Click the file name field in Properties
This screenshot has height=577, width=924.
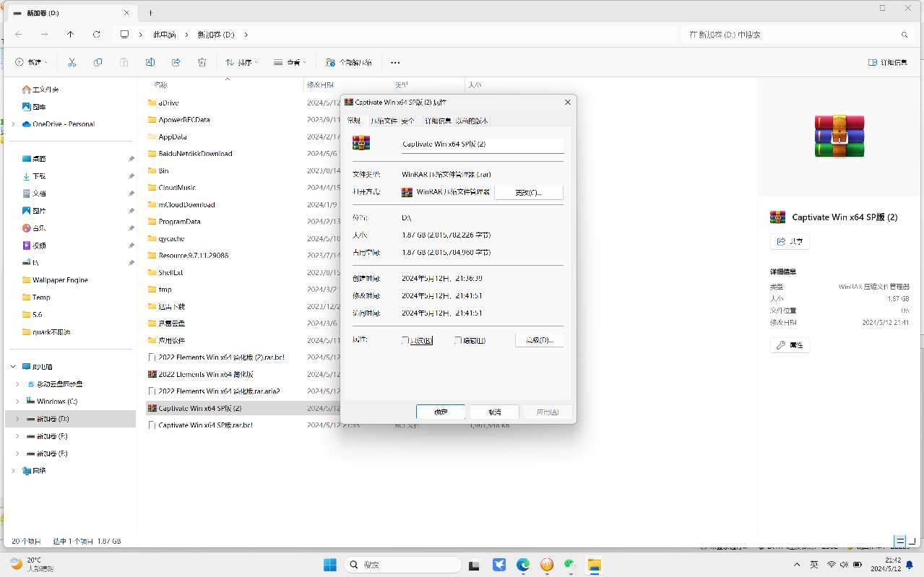482,144
